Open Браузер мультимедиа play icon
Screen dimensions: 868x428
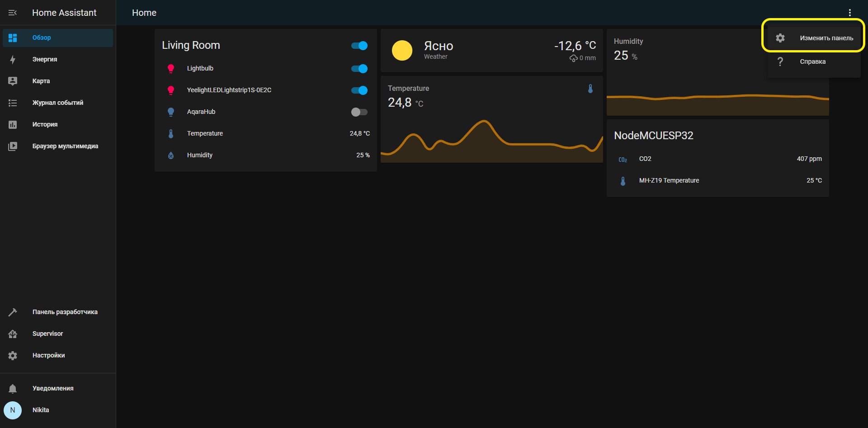click(13, 146)
